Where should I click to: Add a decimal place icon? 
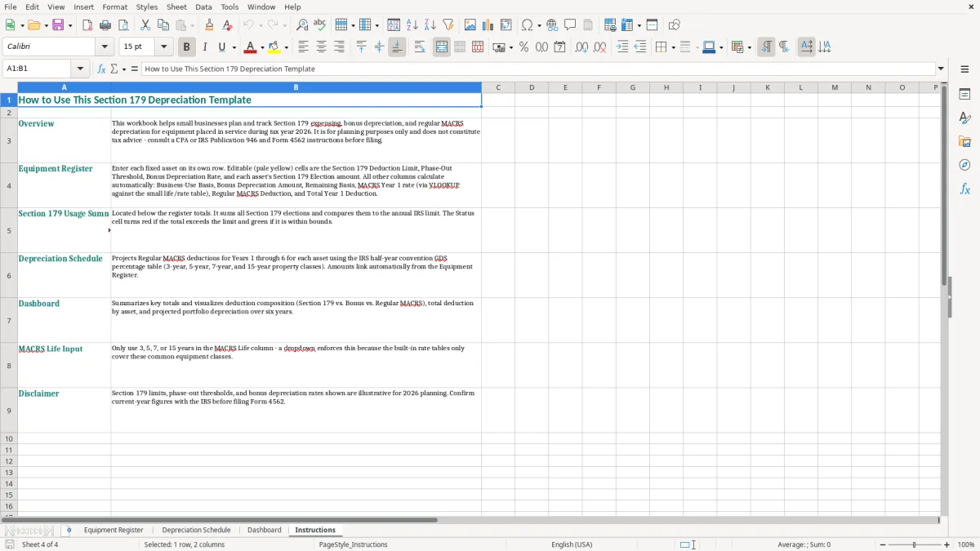[x=581, y=47]
